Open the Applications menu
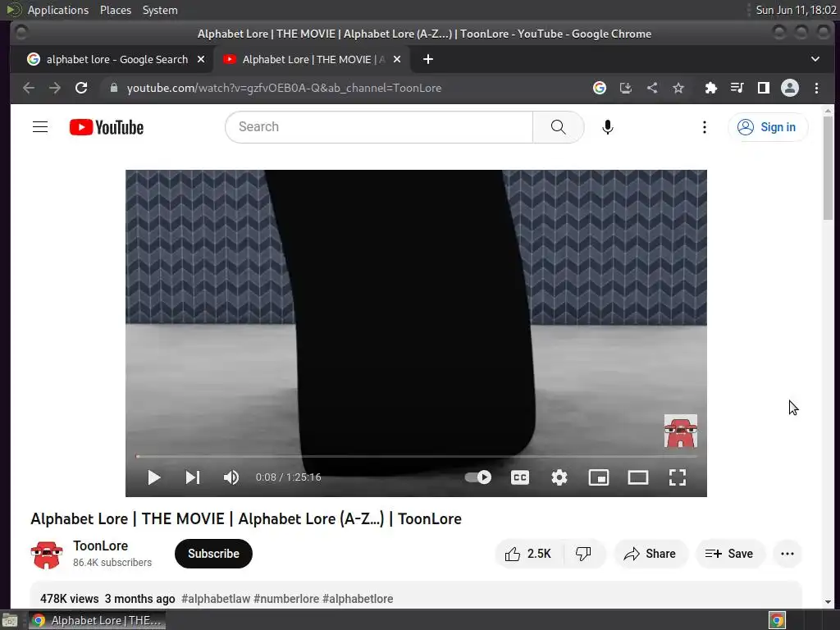This screenshot has height=630, width=840. pyautogui.click(x=58, y=10)
